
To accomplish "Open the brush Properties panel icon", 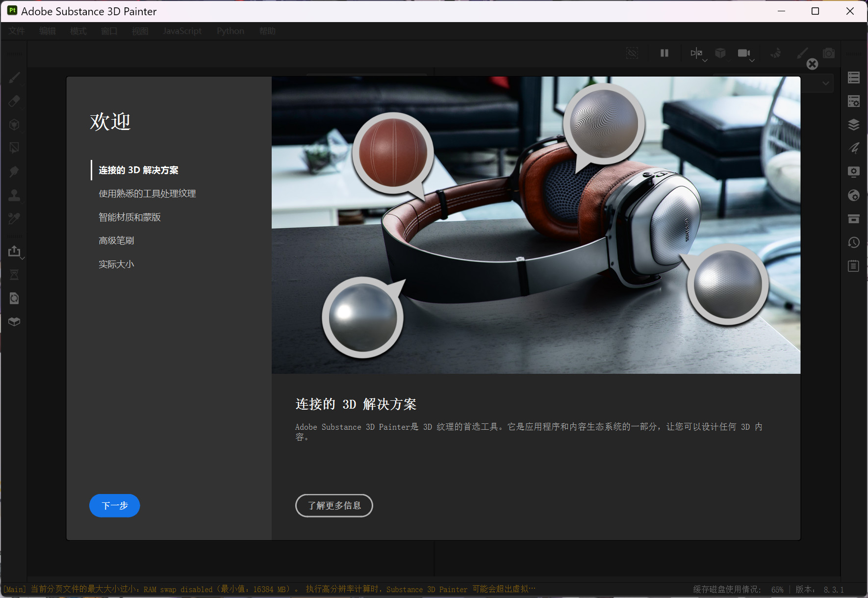I will point(854,148).
